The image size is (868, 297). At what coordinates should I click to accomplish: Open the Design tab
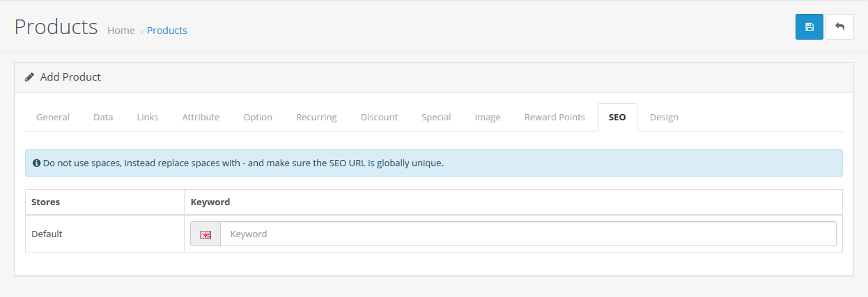(664, 117)
